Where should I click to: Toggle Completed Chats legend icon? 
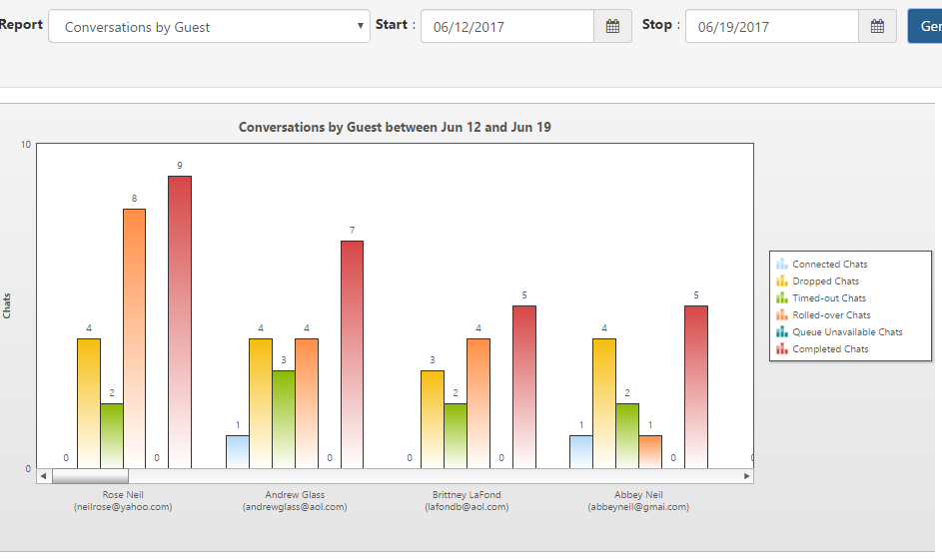[x=781, y=348]
